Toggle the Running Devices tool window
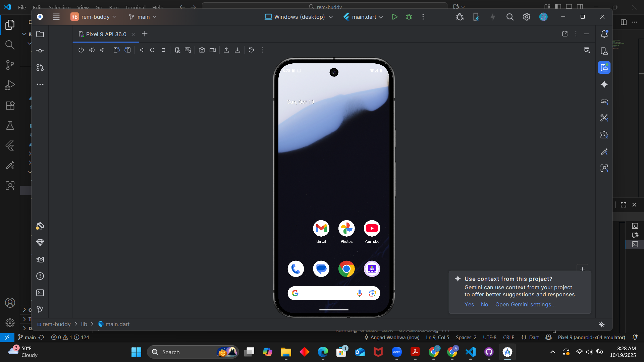644x362 pixels. (604, 68)
